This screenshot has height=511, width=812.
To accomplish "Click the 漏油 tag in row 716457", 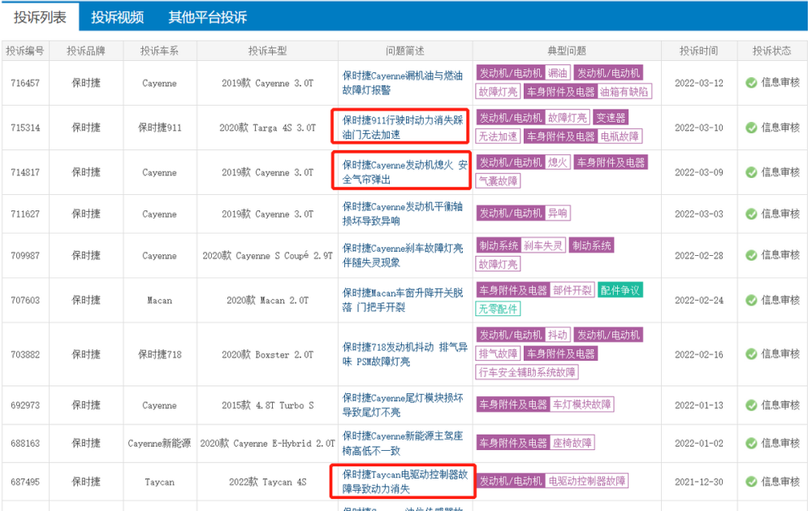I will [x=558, y=73].
